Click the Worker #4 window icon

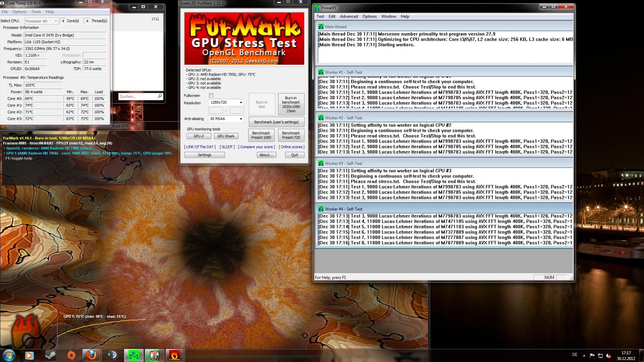pyautogui.click(x=321, y=209)
